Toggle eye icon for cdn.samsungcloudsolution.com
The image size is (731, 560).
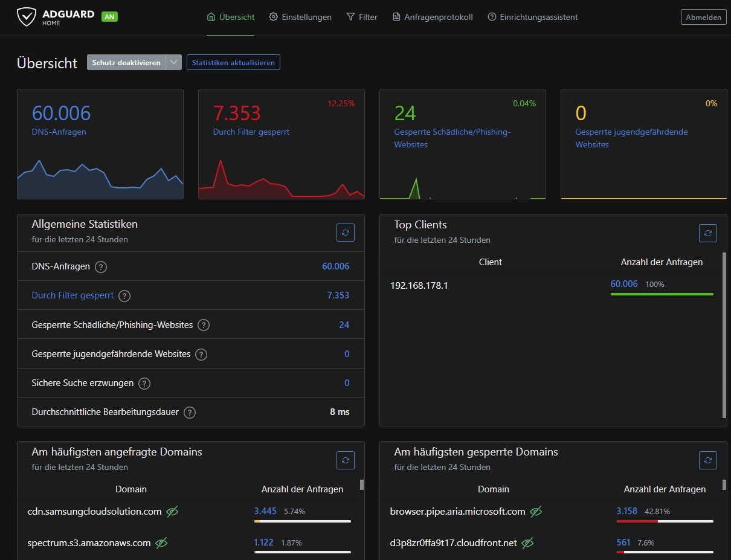pos(172,512)
